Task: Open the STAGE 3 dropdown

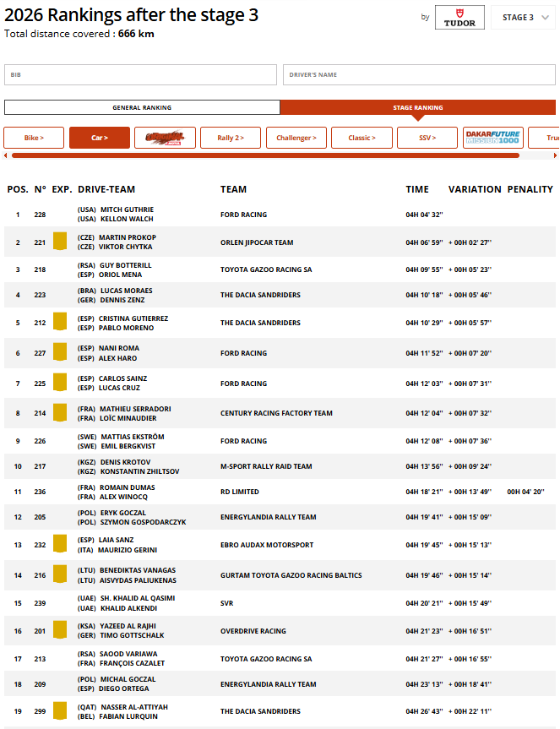Action: click(x=523, y=18)
